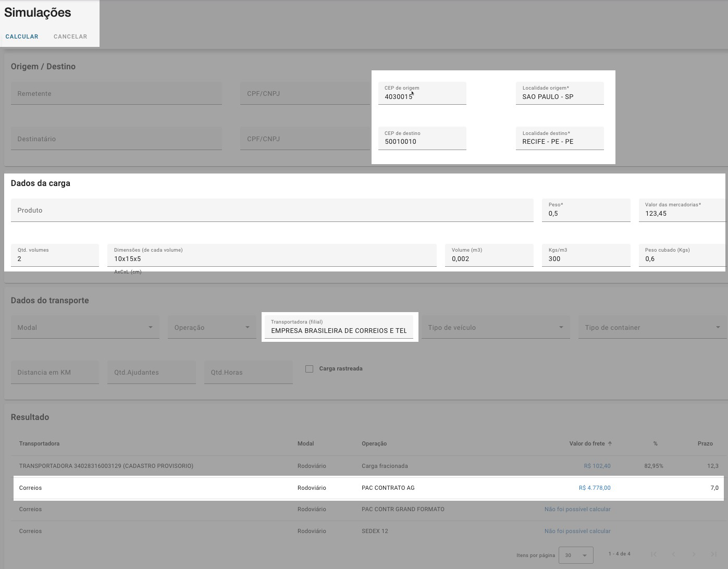Screen dimensions: 728x569
Task: Click the Distancia em KM field
Action: [55, 372]
